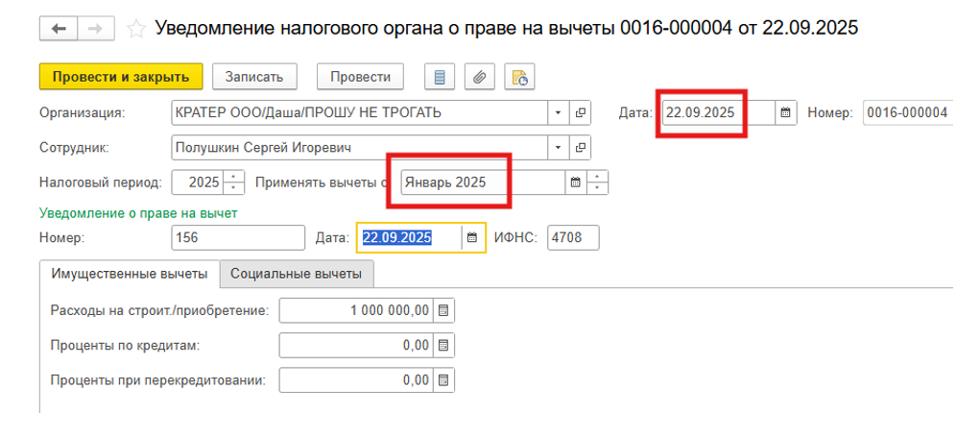This screenshot has width=980, height=438.
Task: Open calendar for document date field
Action: click(785, 112)
